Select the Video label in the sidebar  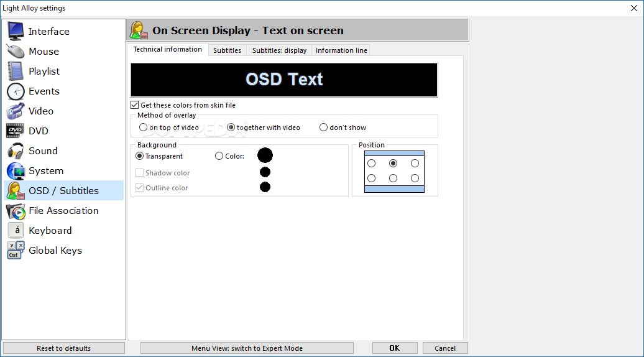(x=41, y=111)
